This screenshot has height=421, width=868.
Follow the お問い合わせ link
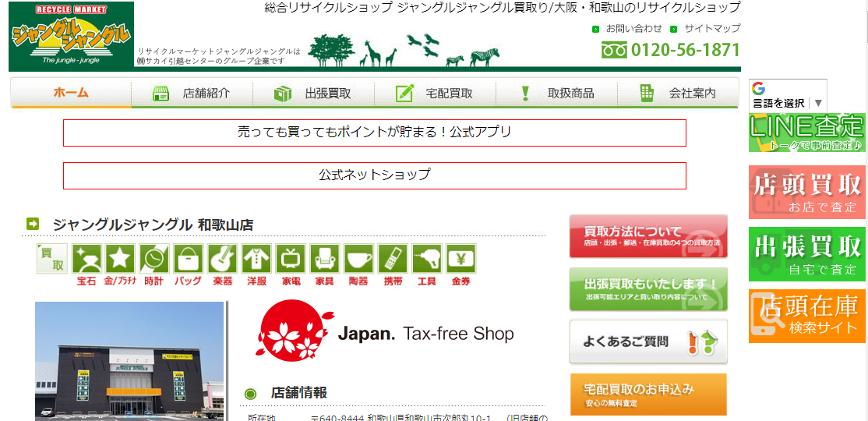[633, 28]
